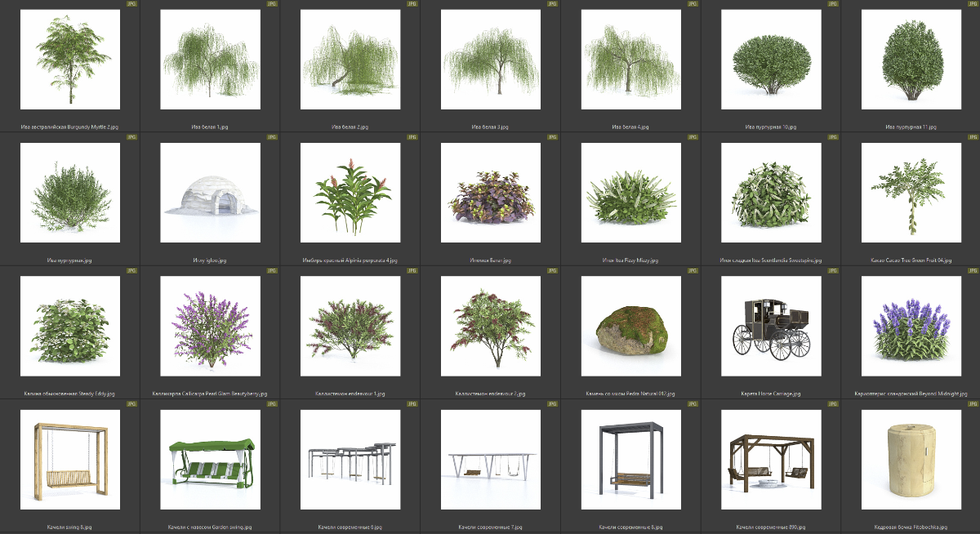Click the JPG badge on the igloo item
This screenshot has width=980, height=534.
[x=272, y=137]
